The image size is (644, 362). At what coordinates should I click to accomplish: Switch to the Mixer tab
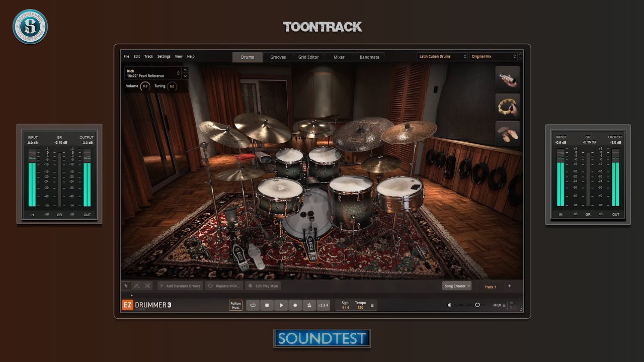339,57
